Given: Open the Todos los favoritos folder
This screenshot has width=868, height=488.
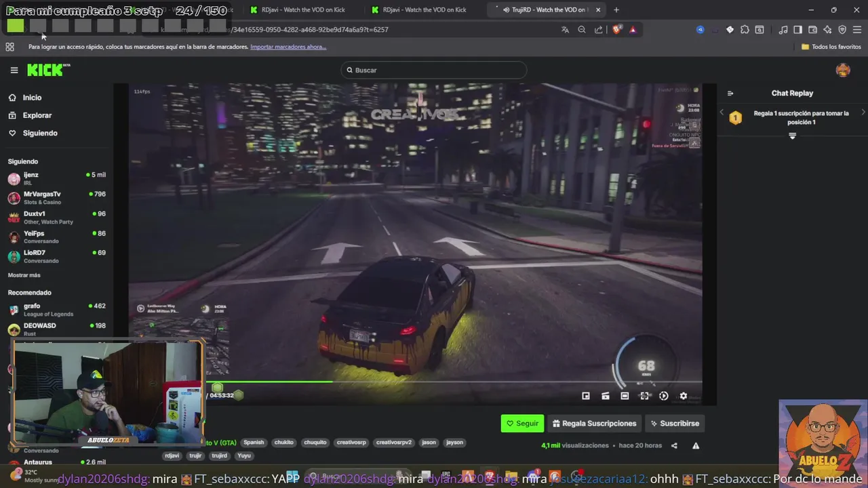Looking at the screenshot, I should (831, 47).
